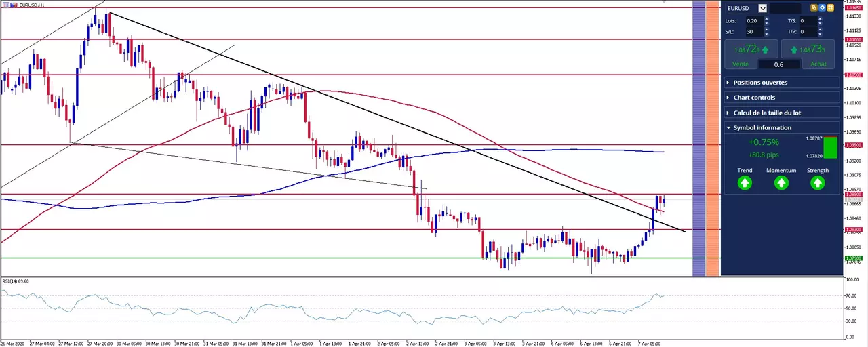
Task: Edit the T/P value field
Action: [808, 31]
